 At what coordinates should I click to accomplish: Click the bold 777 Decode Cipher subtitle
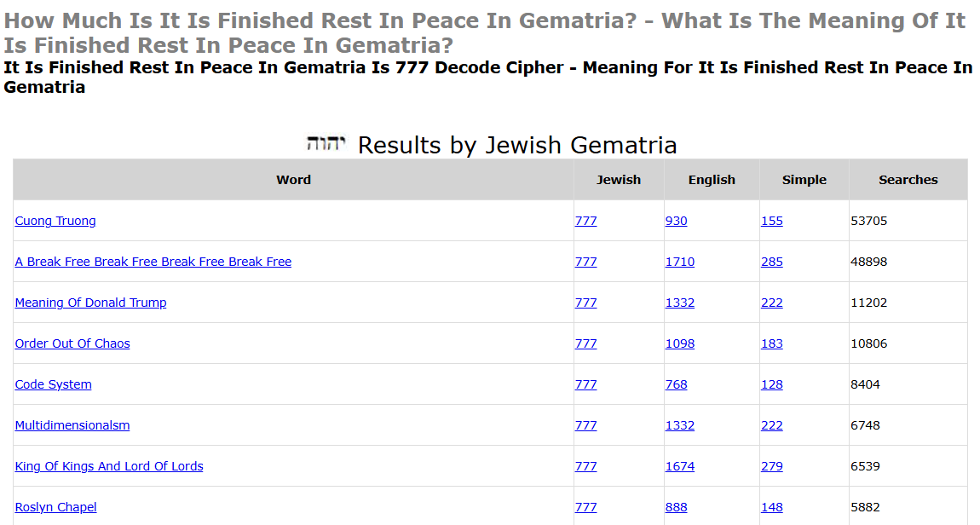tap(487, 77)
